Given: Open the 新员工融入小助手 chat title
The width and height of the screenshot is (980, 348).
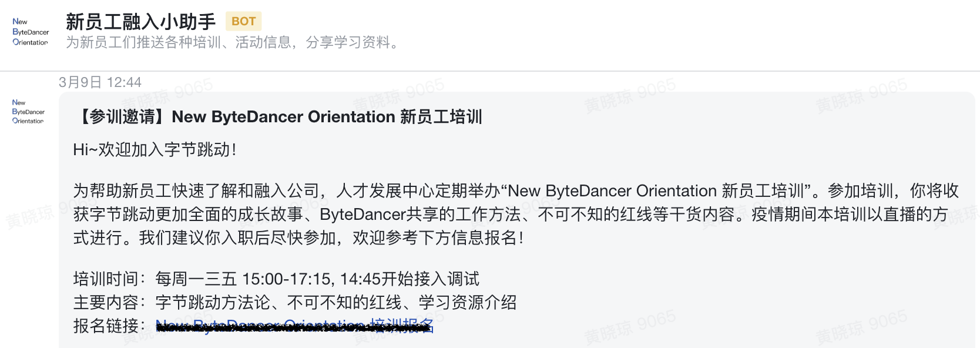Looking at the screenshot, I should (x=140, y=22).
